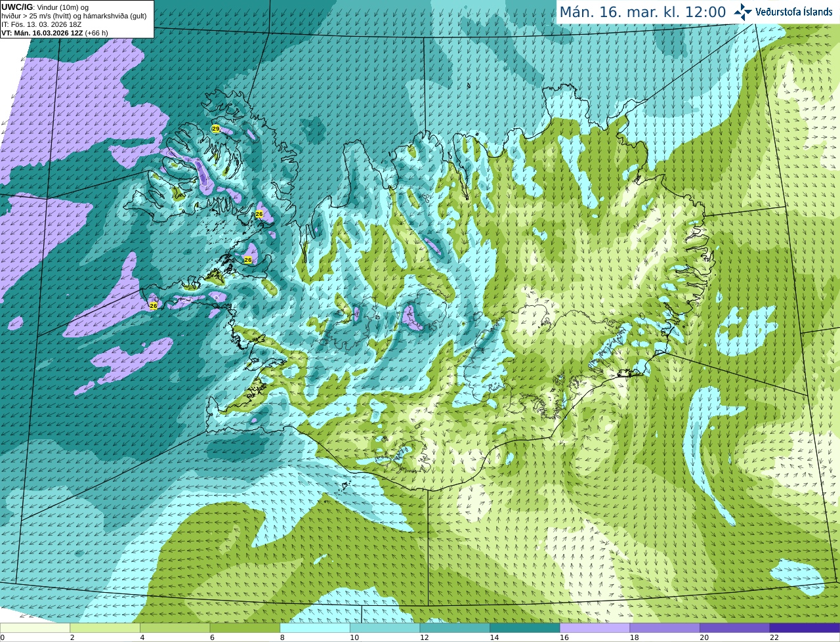Pick the dark indigo swatch above 22 m/s
The image size is (840, 642).
(x=805, y=628)
